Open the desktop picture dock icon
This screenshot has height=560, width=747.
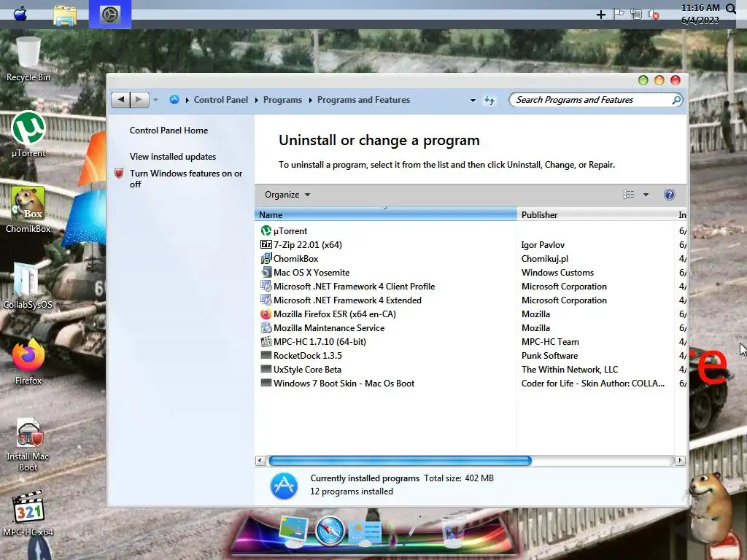(293, 531)
